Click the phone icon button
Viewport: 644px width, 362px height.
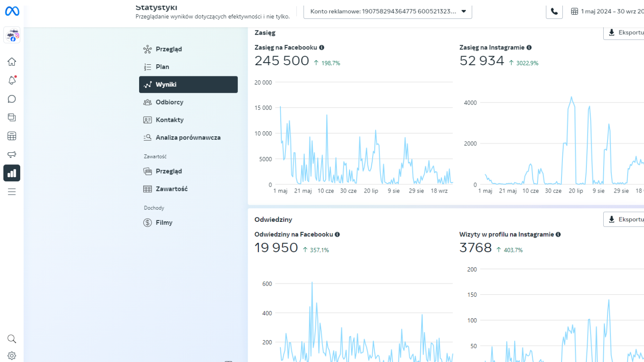click(x=554, y=12)
